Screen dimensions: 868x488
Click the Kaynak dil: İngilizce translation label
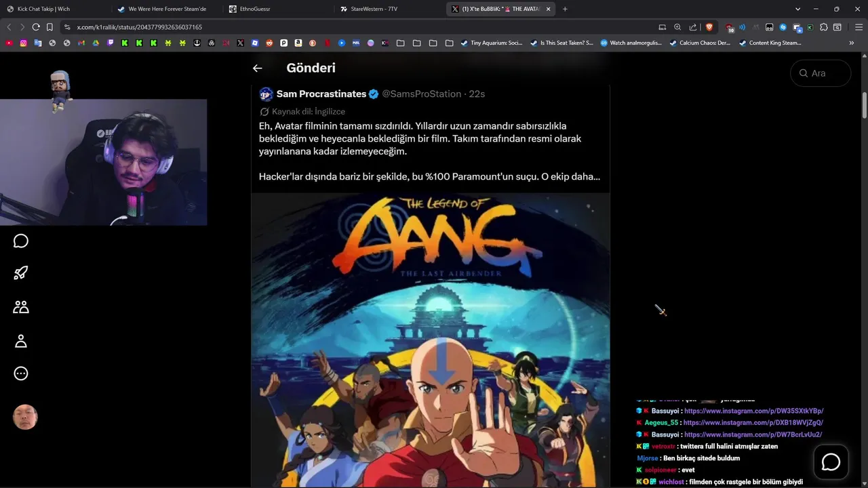pyautogui.click(x=309, y=111)
